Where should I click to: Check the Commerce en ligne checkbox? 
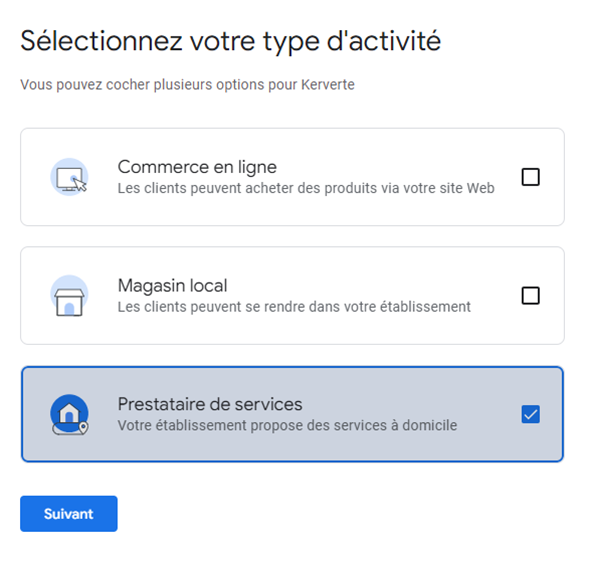click(x=530, y=177)
